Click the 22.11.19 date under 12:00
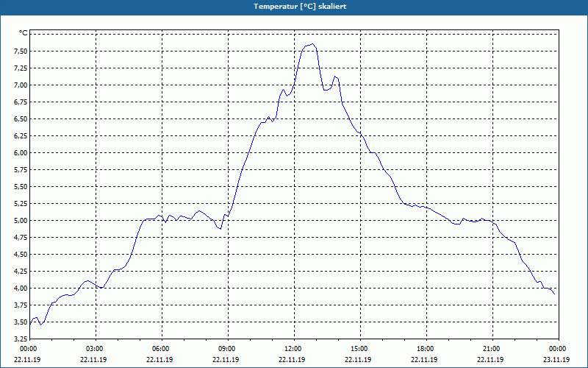Image resolution: width=588 pixels, height=368 pixels. 292,360
